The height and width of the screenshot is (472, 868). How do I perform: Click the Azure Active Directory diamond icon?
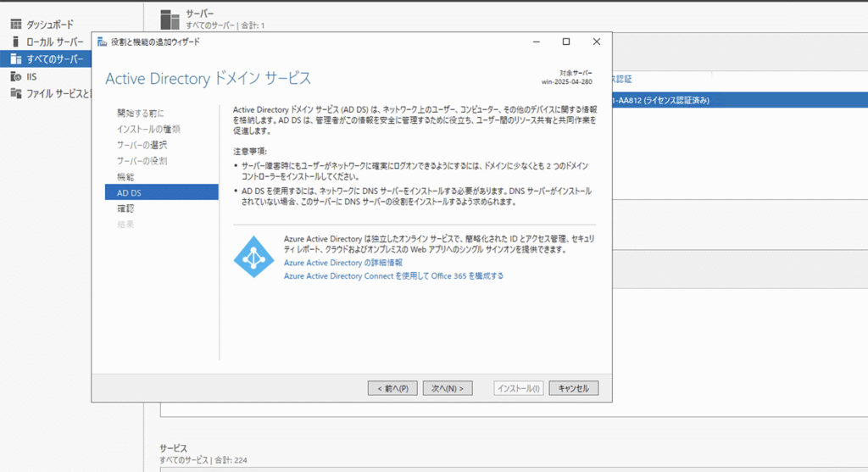253,257
